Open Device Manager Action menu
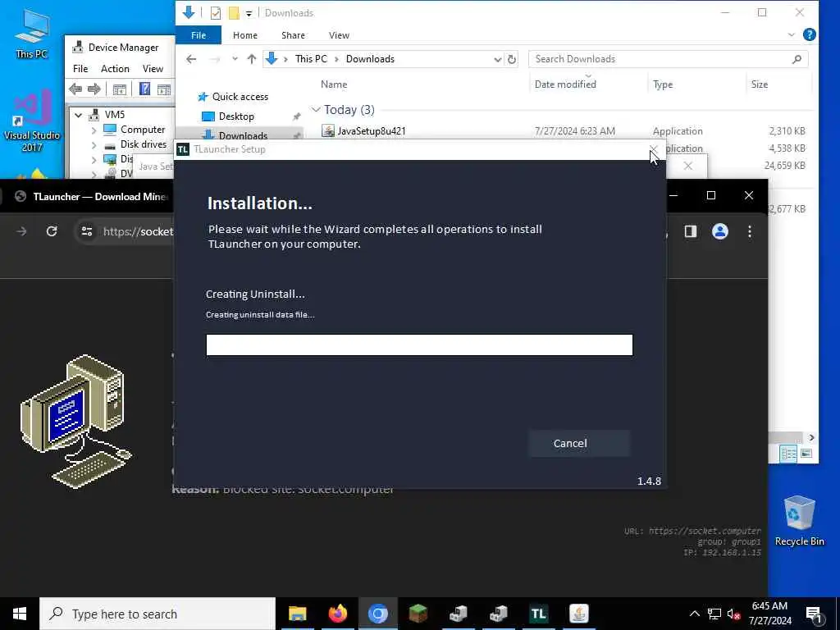The height and width of the screenshot is (630, 840). (115, 69)
